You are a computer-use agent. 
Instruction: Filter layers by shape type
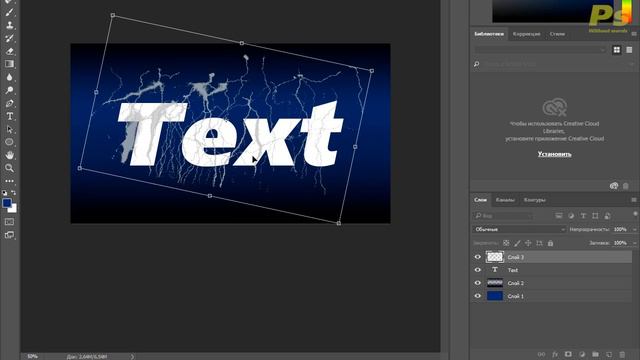pyautogui.click(x=595, y=216)
